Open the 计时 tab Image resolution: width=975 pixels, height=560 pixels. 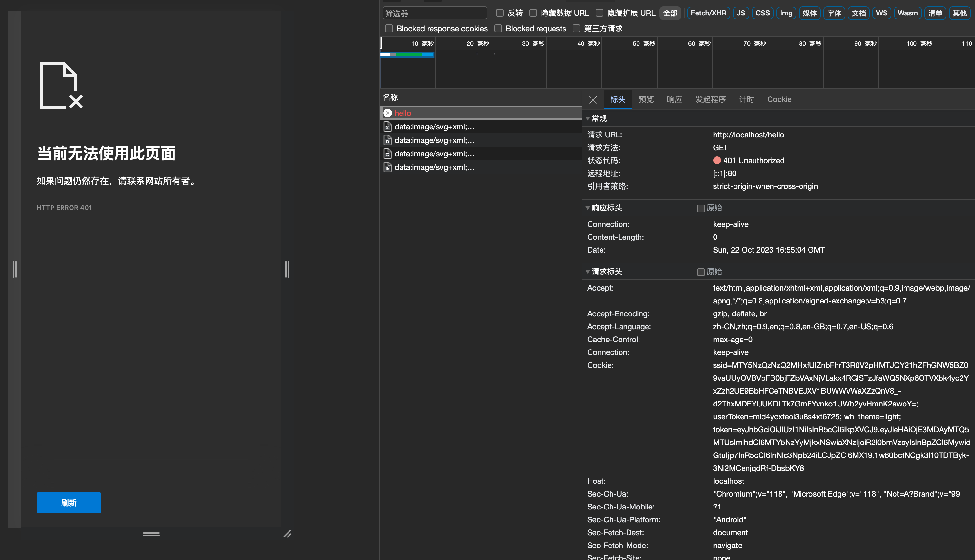746,100
